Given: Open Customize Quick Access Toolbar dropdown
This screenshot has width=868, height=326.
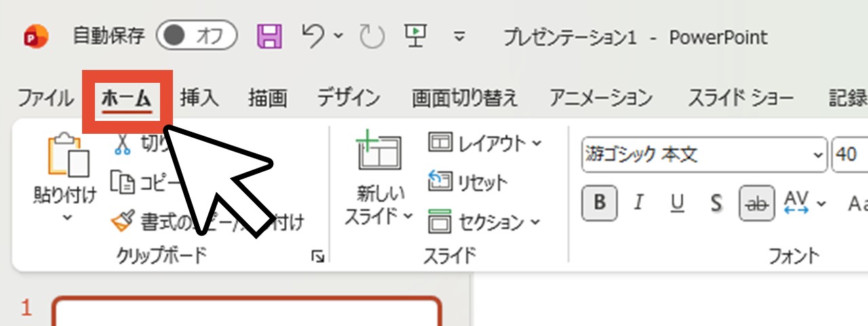Looking at the screenshot, I should (460, 37).
